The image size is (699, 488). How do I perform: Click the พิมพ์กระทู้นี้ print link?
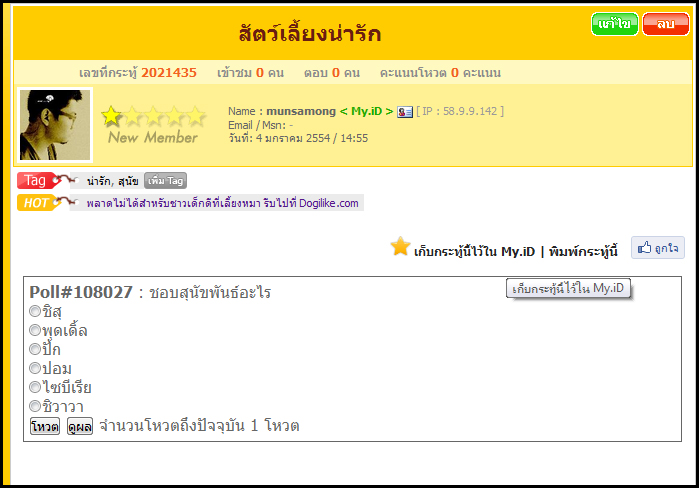[x=582, y=252]
